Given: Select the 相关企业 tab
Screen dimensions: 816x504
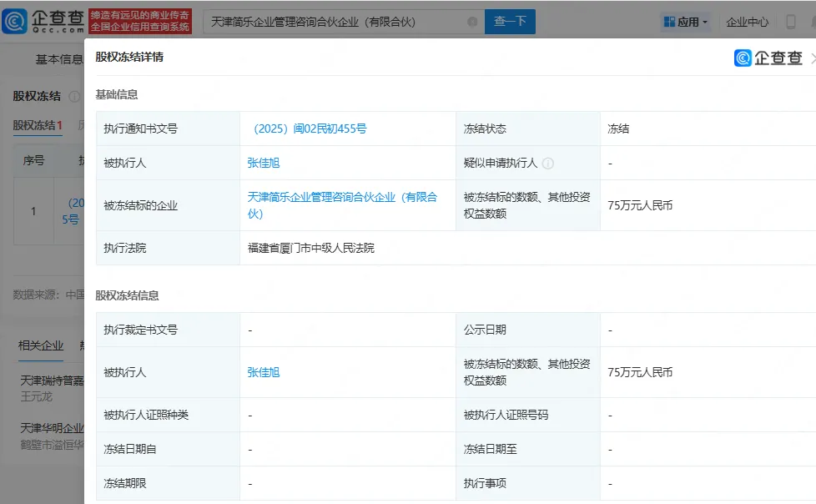Looking at the screenshot, I should 41,345.
